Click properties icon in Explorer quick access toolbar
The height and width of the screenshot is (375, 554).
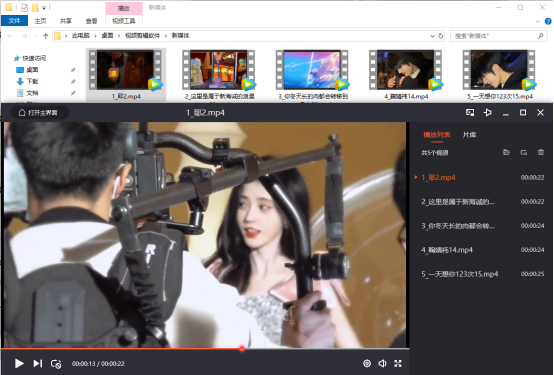24,7
